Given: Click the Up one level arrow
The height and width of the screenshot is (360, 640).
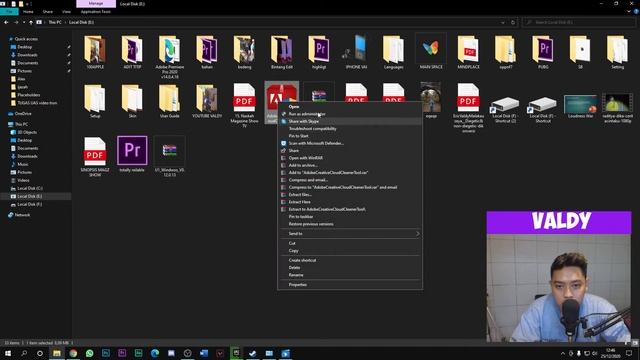Looking at the screenshot, I should coord(31,22).
